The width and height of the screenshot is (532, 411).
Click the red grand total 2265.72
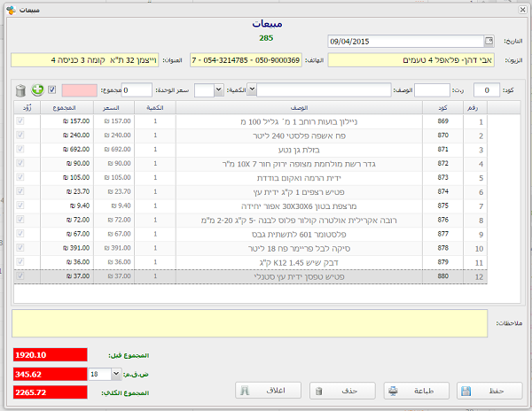[x=51, y=392]
